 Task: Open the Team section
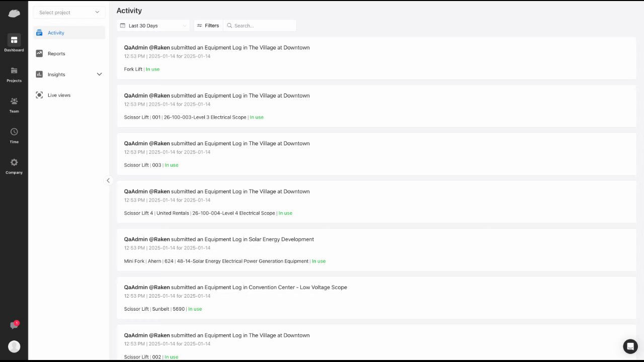pyautogui.click(x=14, y=105)
